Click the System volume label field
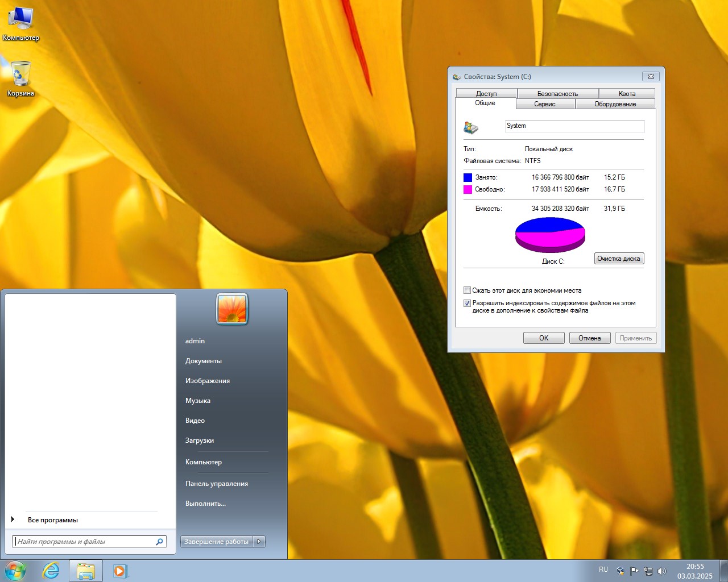 [x=574, y=126]
